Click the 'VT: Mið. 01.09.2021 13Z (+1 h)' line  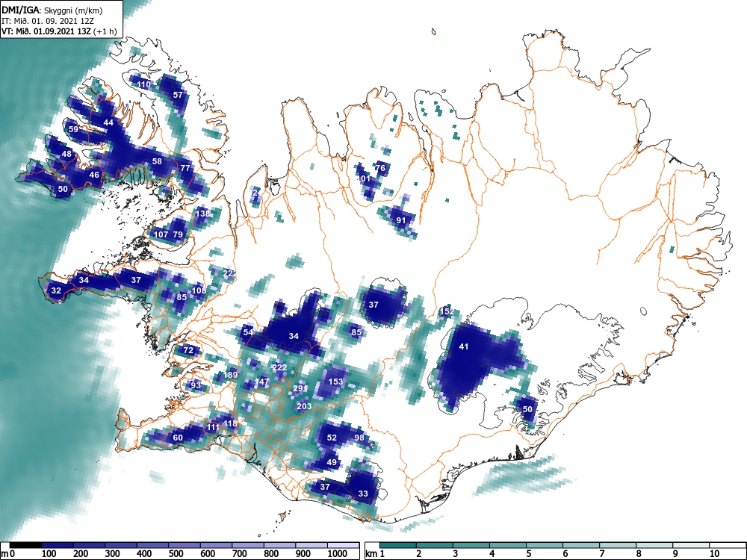pyautogui.click(x=59, y=31)
